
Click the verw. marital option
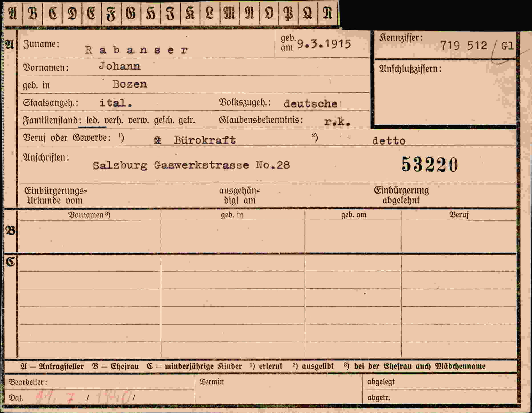[x=138, y=120]
